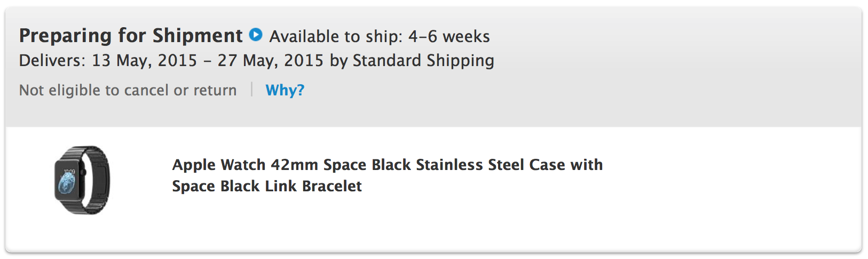Click the "Preparing for Shipment" status heading
This screenshot has height=259, width=868.
click(131, 36)
